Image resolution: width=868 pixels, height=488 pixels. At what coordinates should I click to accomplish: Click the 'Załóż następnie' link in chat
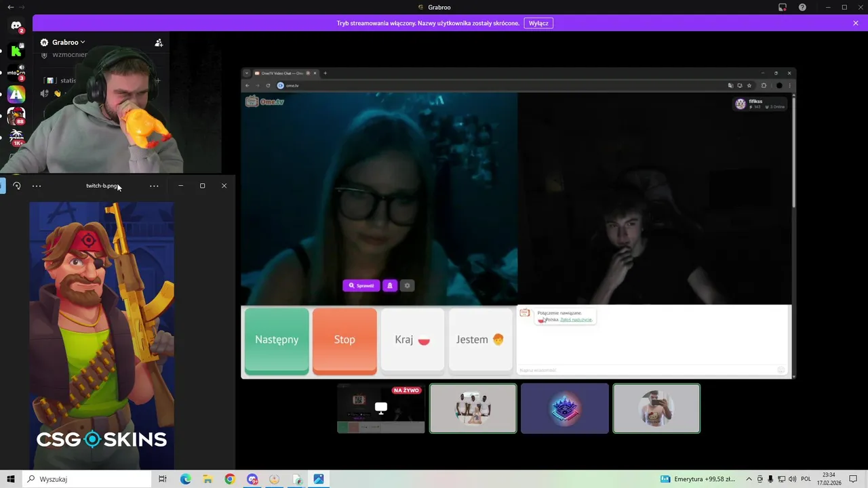(576, 319)
